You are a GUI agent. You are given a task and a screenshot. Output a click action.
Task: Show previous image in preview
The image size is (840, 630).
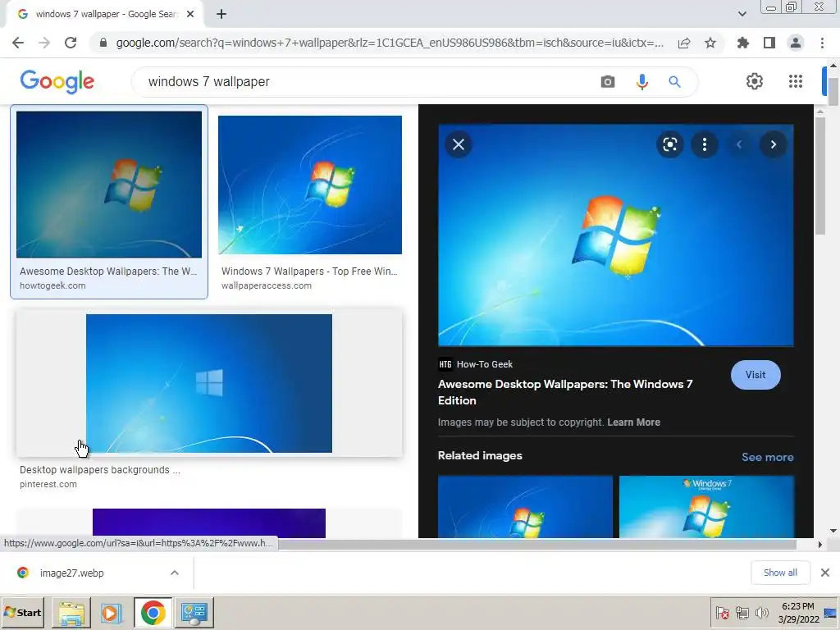(739, 144)
